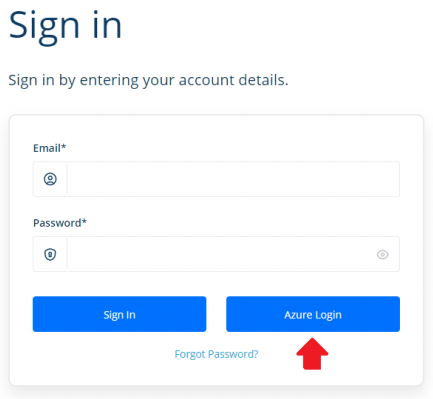The image size is (433, 399).
Task: Click the question mark in Forgot Password?
Action: coord(255,354)
